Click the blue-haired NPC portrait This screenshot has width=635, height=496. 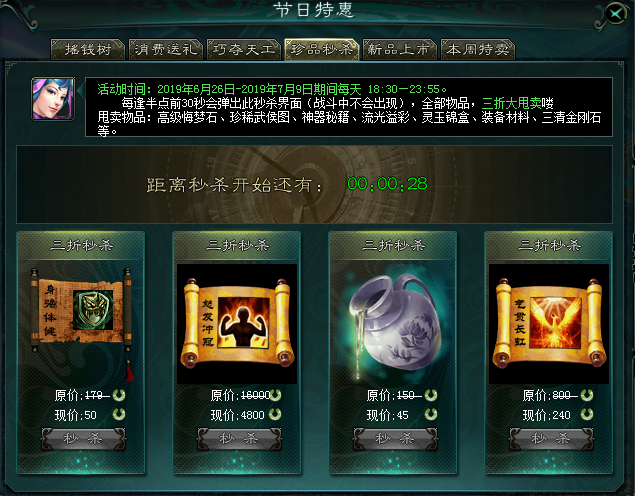[x=53, y=99]
